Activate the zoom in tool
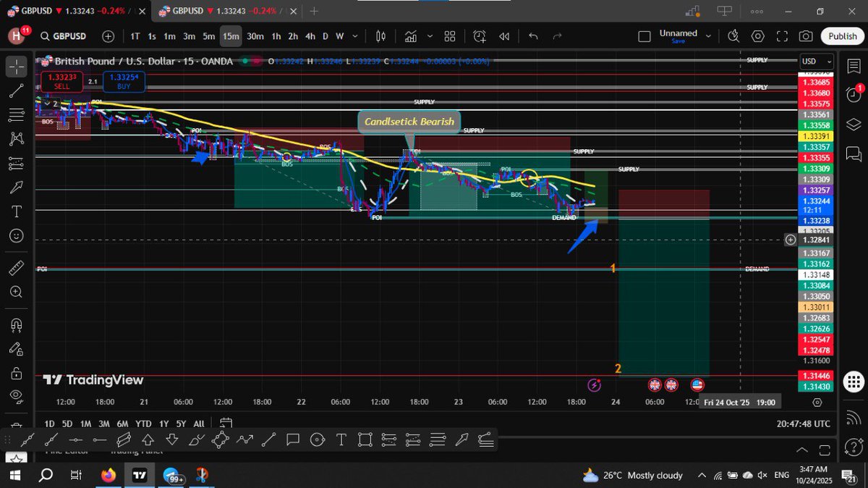The height and width of the screenshot is (488, 868). coord(17,292)
